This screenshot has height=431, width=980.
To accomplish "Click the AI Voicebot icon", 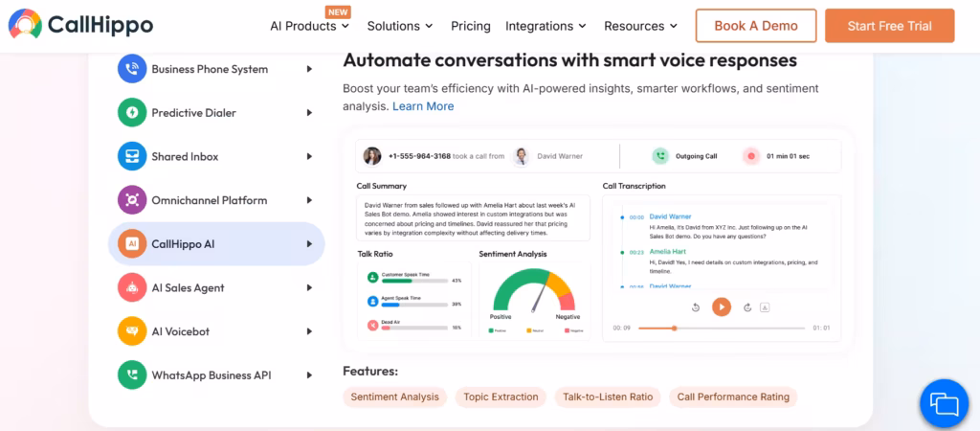I will pos(132,331).
